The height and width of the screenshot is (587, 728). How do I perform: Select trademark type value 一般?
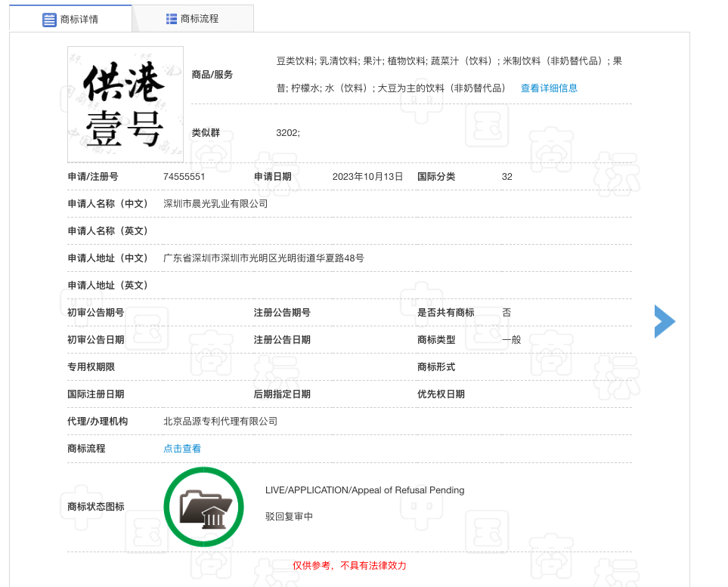click(x=511, y=340)
